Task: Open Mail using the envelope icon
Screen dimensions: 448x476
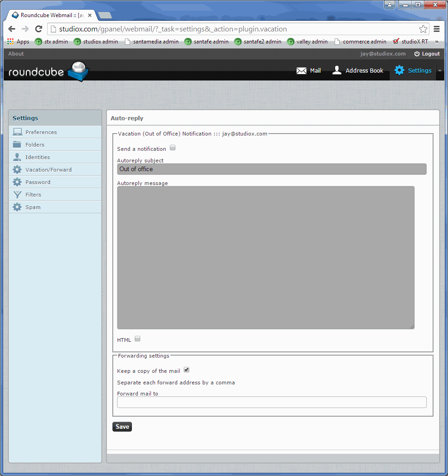Action: (301, 70)
